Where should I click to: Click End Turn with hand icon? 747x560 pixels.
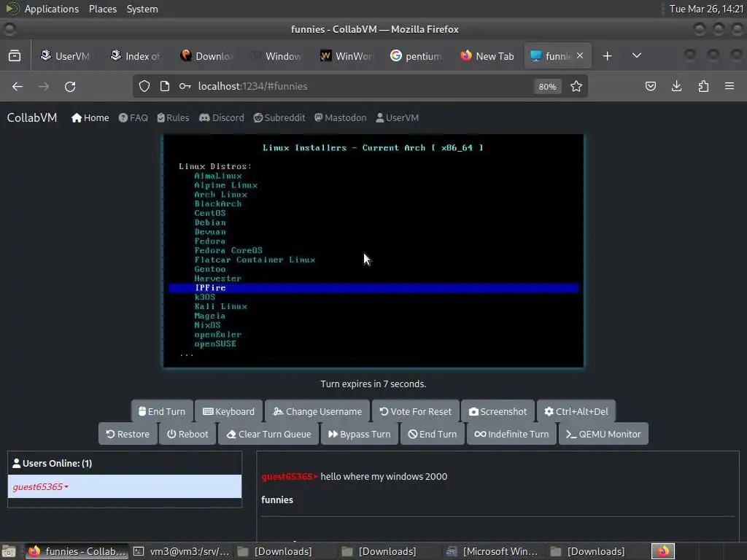[162, 411]
